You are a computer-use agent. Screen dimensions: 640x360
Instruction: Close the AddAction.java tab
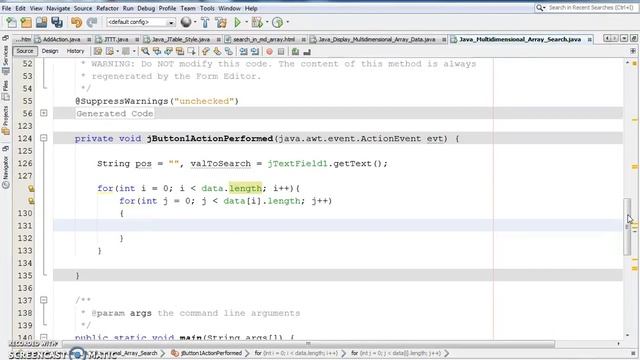point(89,40)
